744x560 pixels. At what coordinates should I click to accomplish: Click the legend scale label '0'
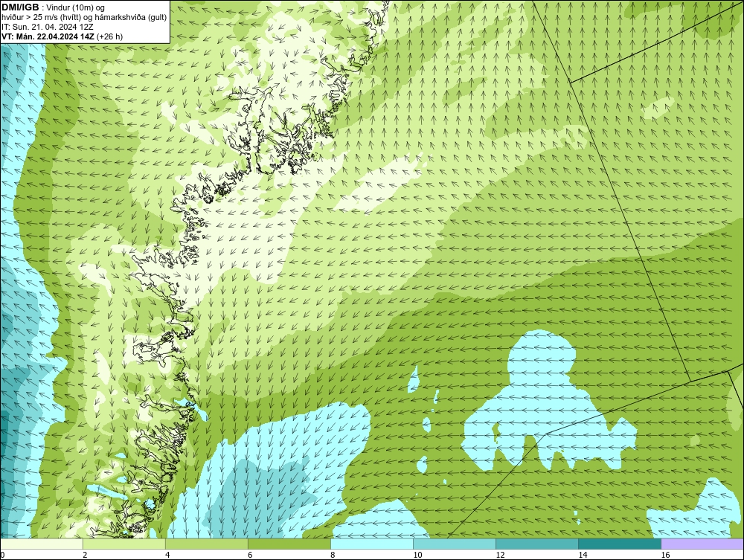[2, 555]
